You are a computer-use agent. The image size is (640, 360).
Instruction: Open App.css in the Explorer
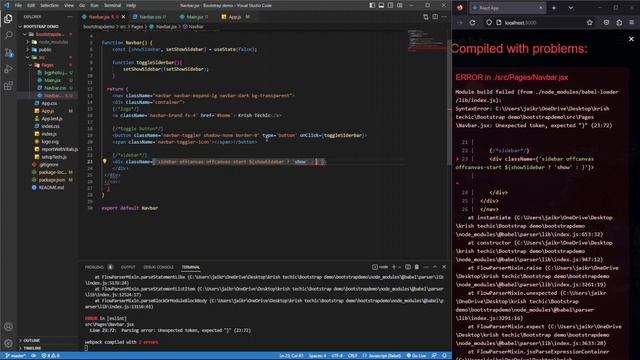pos(49,103)
